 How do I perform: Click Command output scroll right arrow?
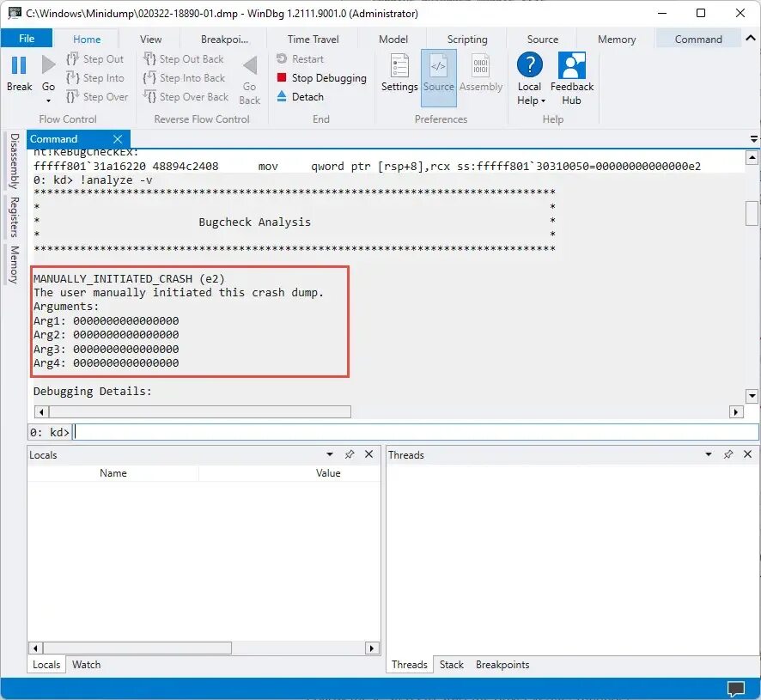736,412
